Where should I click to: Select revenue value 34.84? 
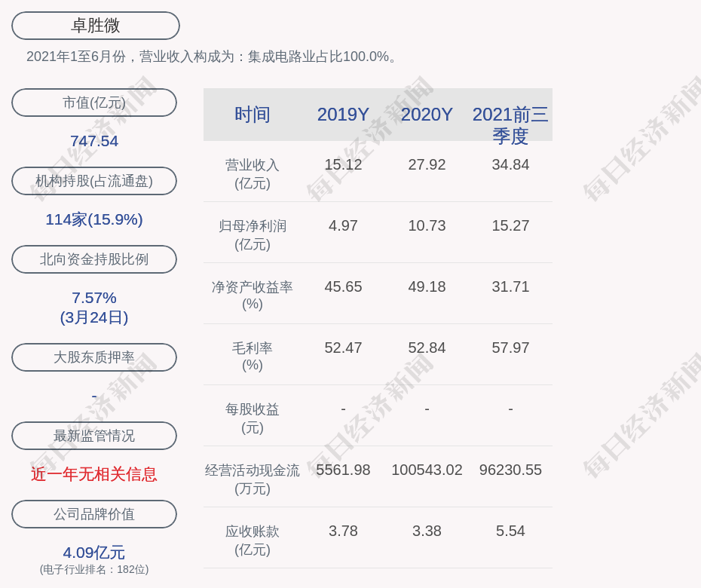coord(510,164)
